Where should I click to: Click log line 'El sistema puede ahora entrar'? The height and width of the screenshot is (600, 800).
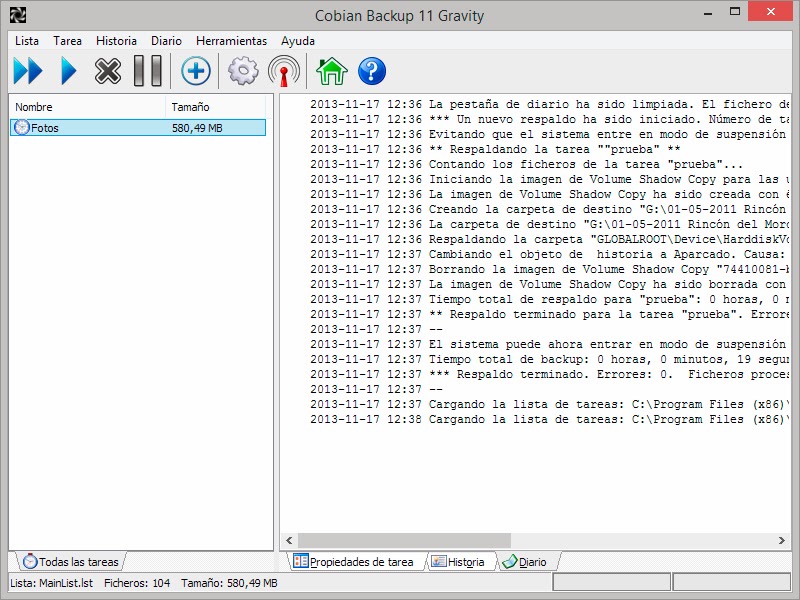(x=548, y=344)
